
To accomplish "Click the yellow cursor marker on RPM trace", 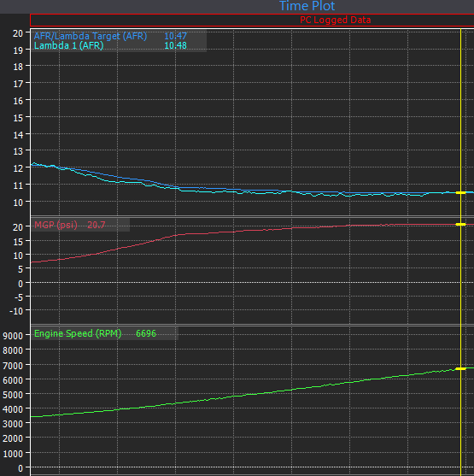I will click(x=460, y=368).
